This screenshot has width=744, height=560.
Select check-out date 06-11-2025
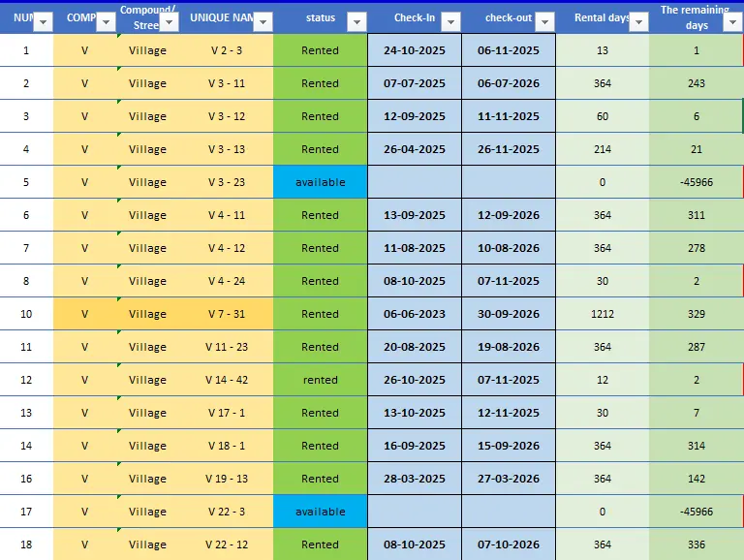click(509, 50)
